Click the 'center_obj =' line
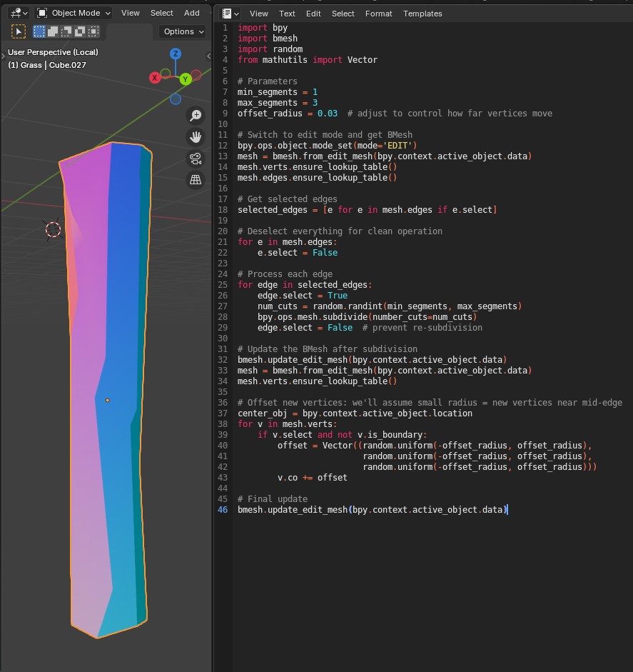 point(355,413)
